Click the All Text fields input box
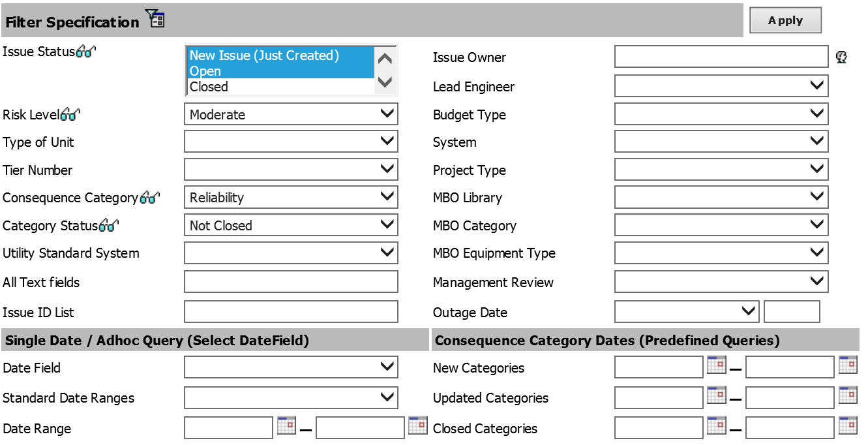Screen dimensions: 868x445 pos(291,282)
